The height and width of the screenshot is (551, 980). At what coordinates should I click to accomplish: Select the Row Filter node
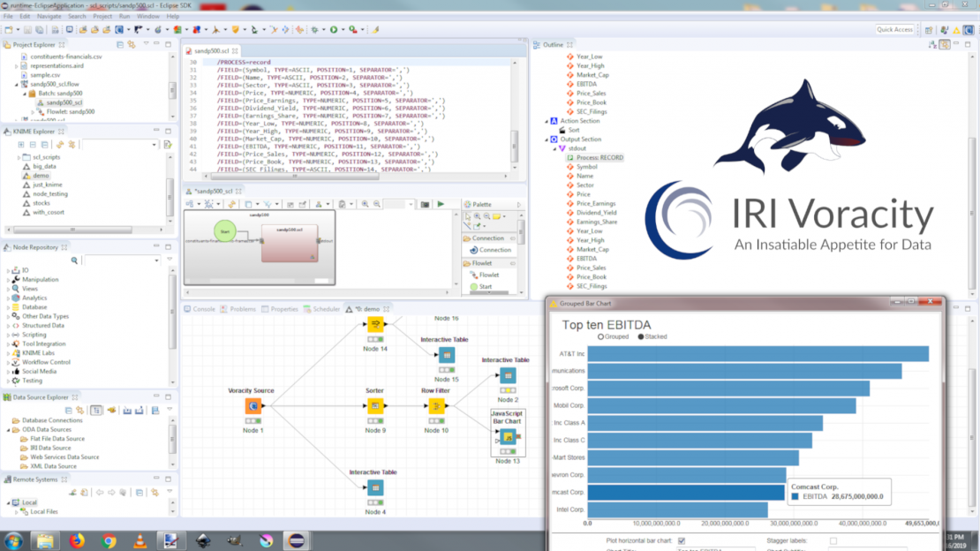(436, 406)
